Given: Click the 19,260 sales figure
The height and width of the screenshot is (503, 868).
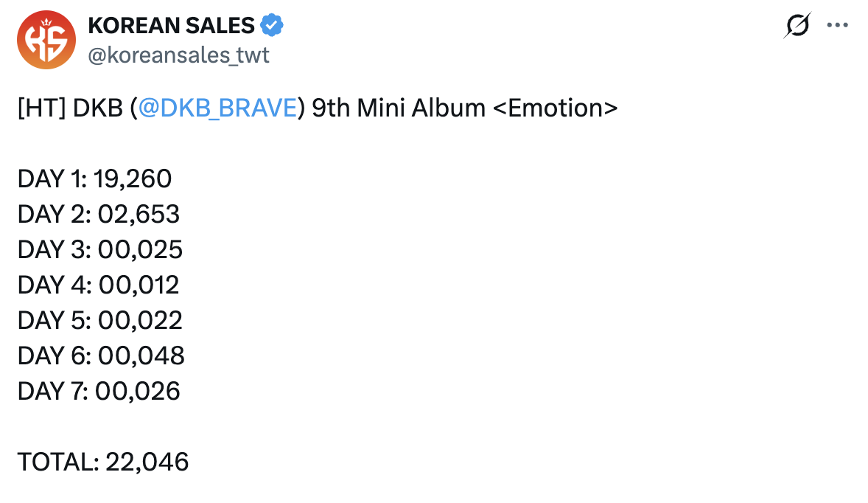Looking at the screenshot, I should [x=133, y=179].
